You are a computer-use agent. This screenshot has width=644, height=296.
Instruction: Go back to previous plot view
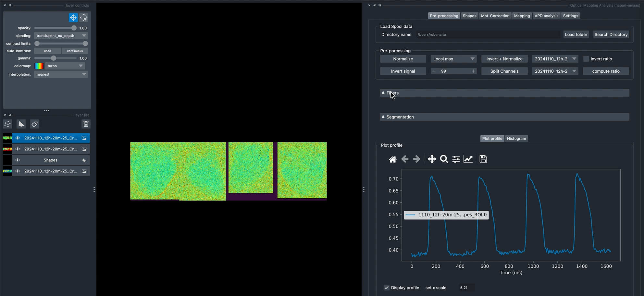405,159
